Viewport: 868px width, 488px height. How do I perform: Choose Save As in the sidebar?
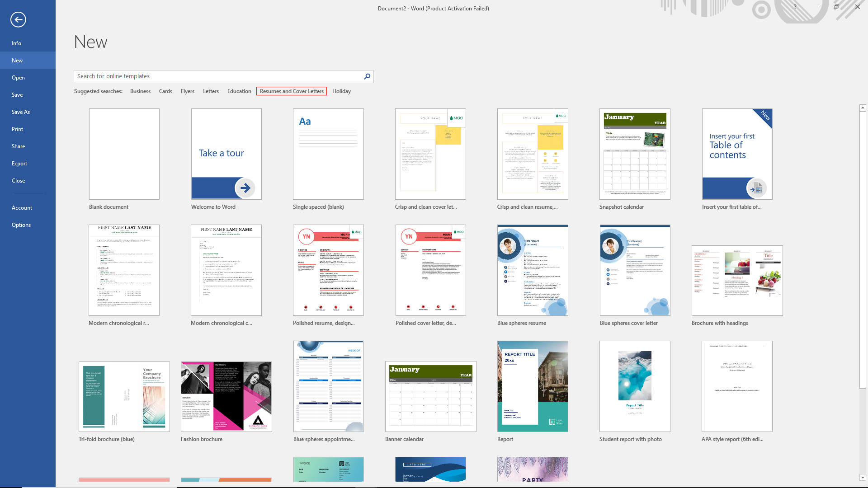pos(28,112)
